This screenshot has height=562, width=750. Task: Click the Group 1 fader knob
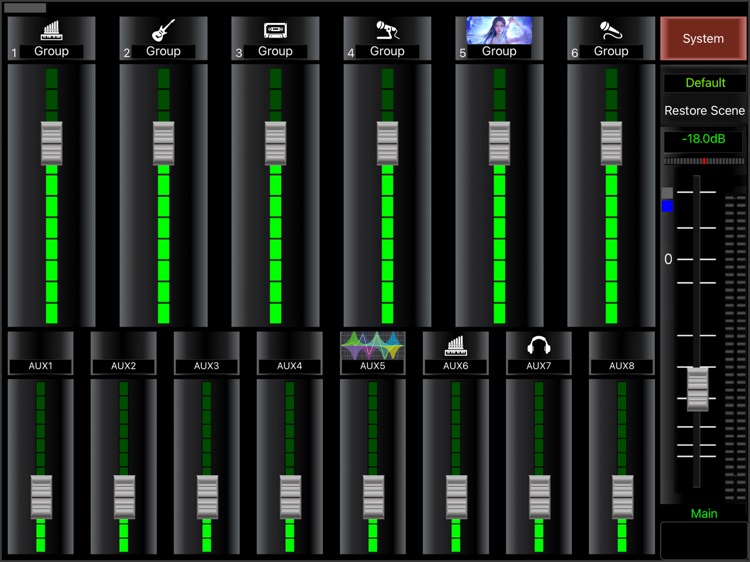(52, 143)
